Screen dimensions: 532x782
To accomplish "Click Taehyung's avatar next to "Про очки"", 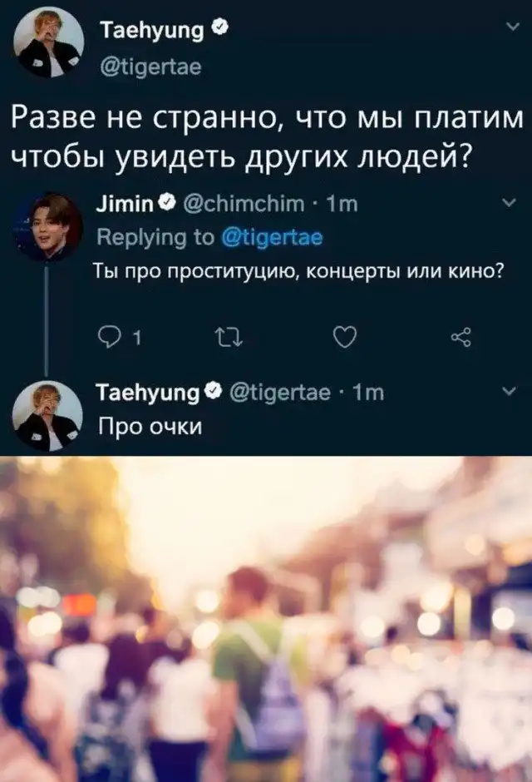I will (49, 415).
